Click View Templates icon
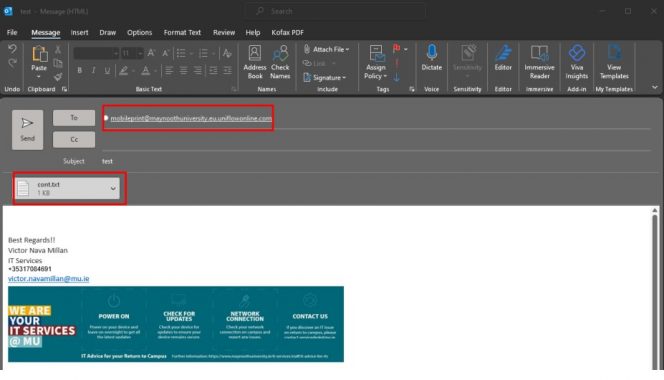This screenshot has width=664, height=380. pos(614,62)
